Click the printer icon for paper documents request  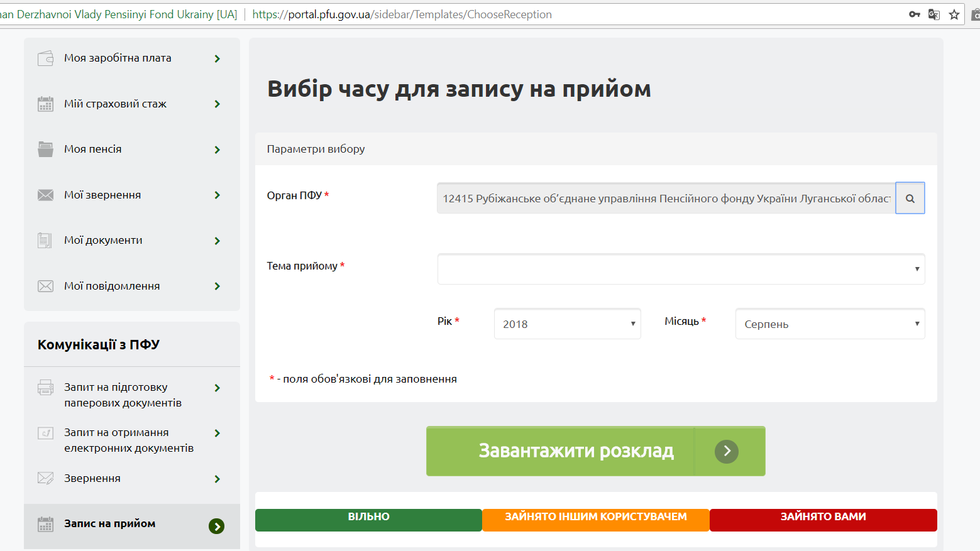(45, 388)
